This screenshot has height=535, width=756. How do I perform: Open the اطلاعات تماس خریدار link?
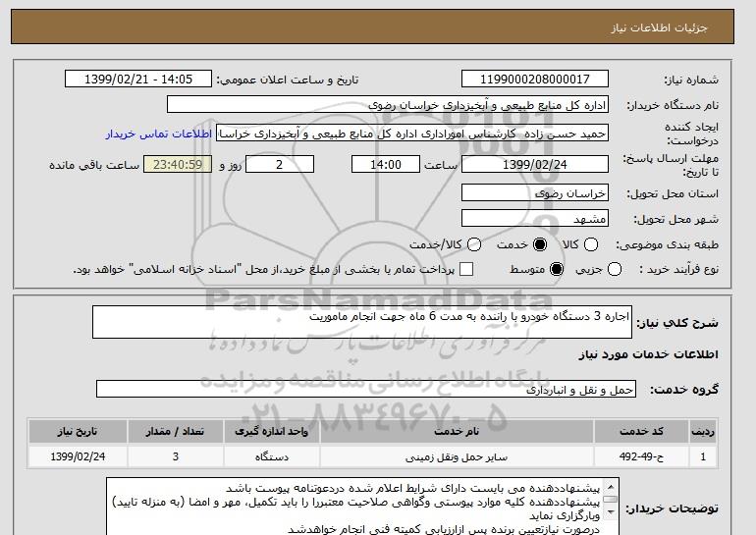click(x=159, y=134)
